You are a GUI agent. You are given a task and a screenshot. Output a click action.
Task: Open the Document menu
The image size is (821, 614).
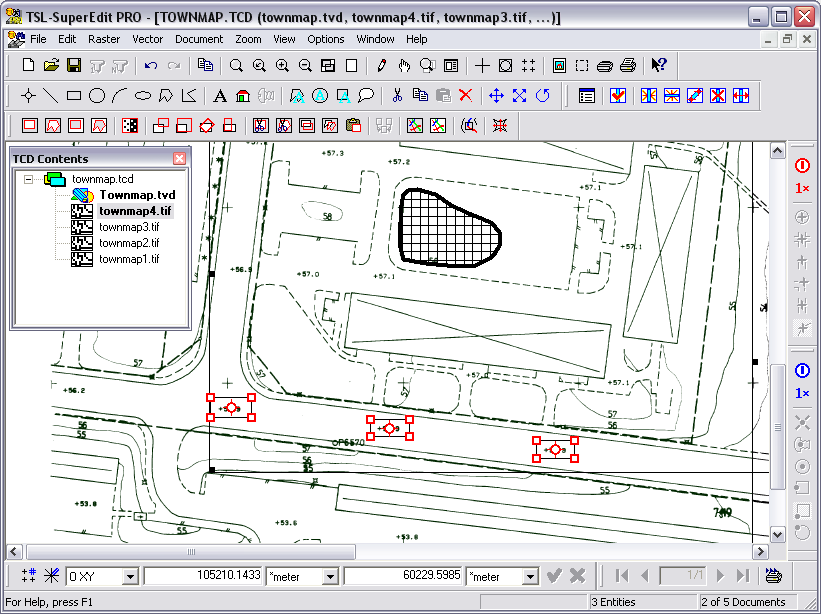click(x=199, y=39)
